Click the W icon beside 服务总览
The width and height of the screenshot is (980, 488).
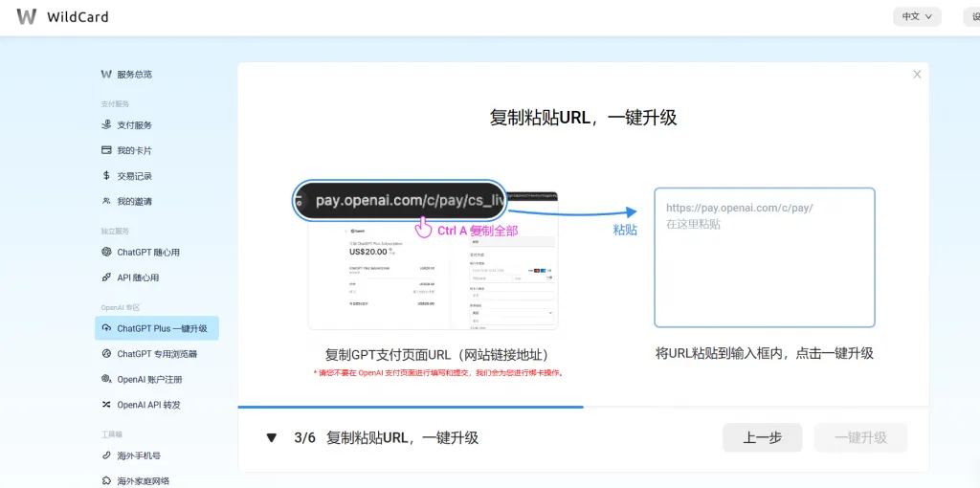[x=106, y=75]
